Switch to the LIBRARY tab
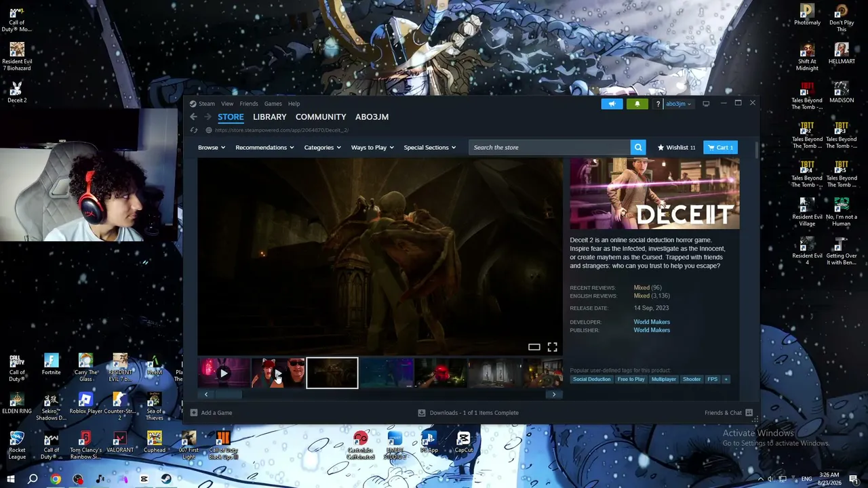This screenshot has width=868, height=488. [270, 117]
